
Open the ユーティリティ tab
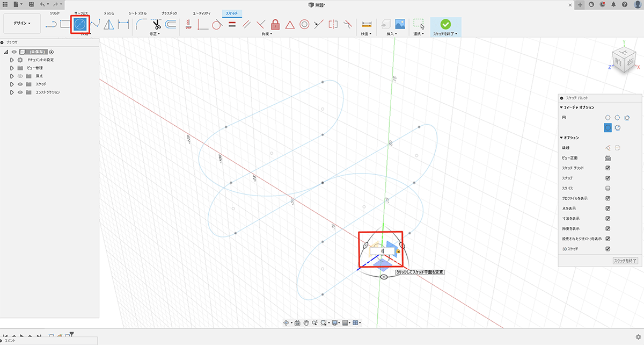pos(202,12)
